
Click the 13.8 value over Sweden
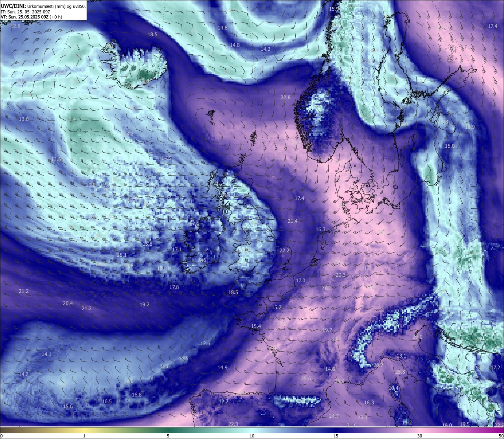[397, 109]
